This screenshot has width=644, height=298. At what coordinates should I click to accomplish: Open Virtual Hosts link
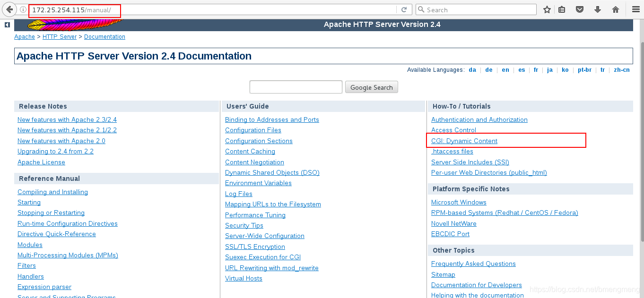coord(244,278)
